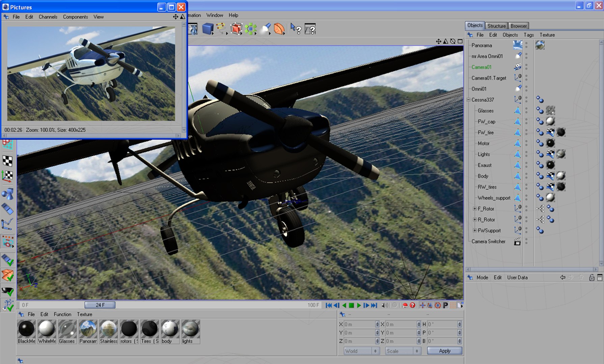Open the timeline options flyout arrow
604x364 pixels.
pos(460,305)
